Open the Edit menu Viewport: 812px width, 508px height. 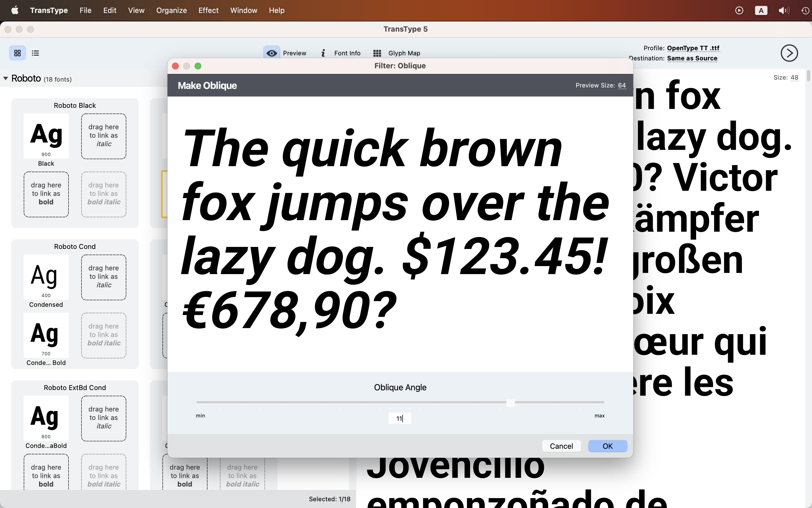coord(110,10)
